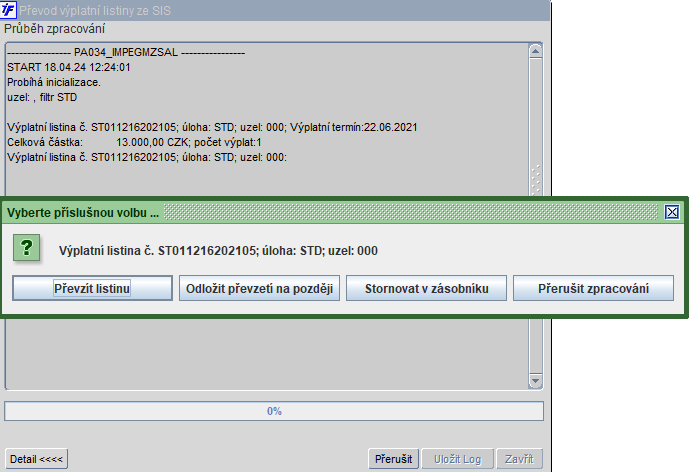Viewport: 691px width, 472px height.
Task: Click the dialog message 'Výplatní listina č. ST011216202105'
Action: (x=218, y=251)
